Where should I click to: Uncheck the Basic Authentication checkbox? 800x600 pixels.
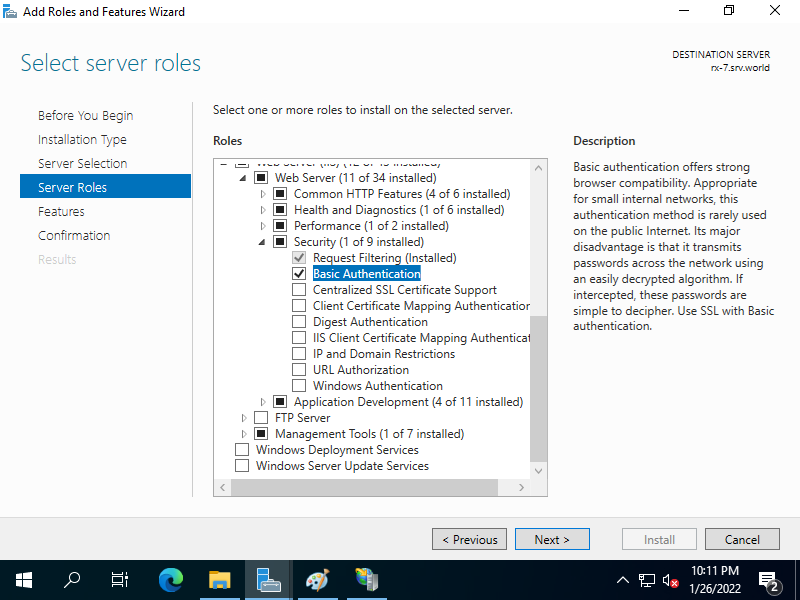coord(298,273)
